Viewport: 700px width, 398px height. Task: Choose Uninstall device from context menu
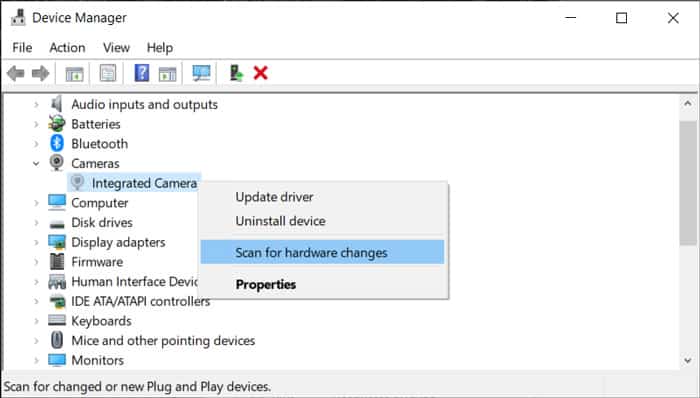[x=322, y=221]
